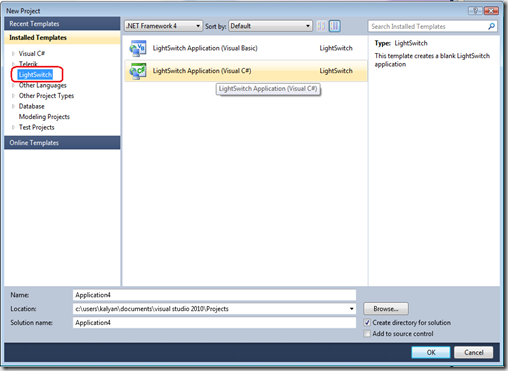508x371 pixels.
Task: Click the Name field containing Application4
Action: [x=214, y=295]
